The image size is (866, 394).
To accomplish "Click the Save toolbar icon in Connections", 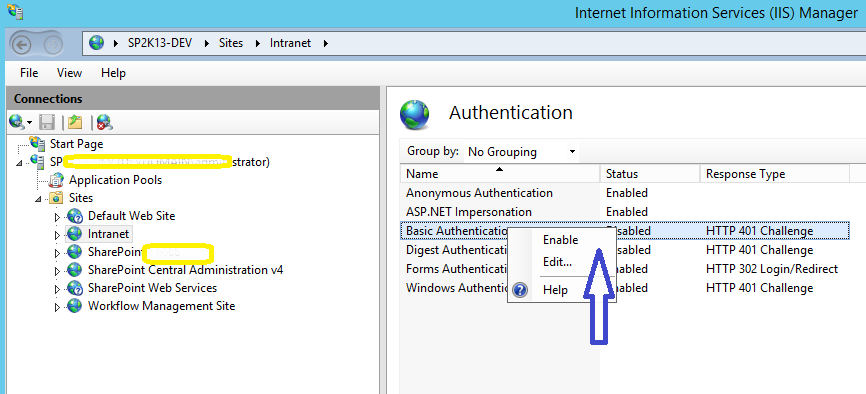I will [47, 122].
